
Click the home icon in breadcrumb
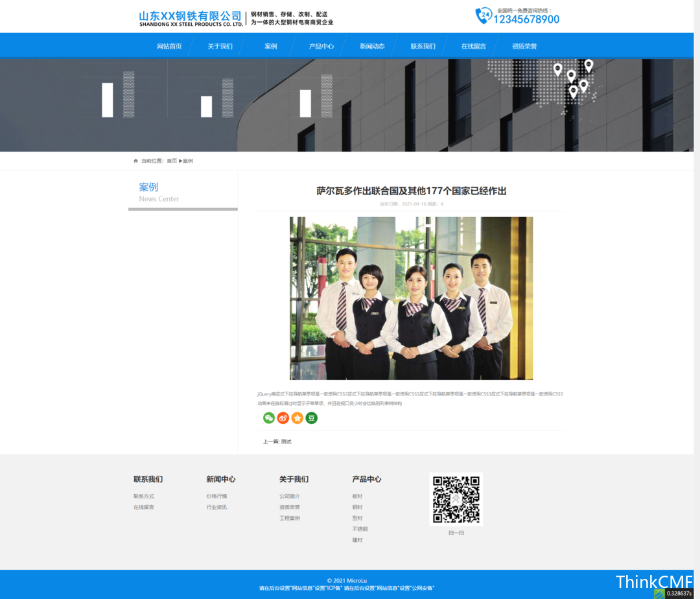pyautogui.click(x=136, y=161)
